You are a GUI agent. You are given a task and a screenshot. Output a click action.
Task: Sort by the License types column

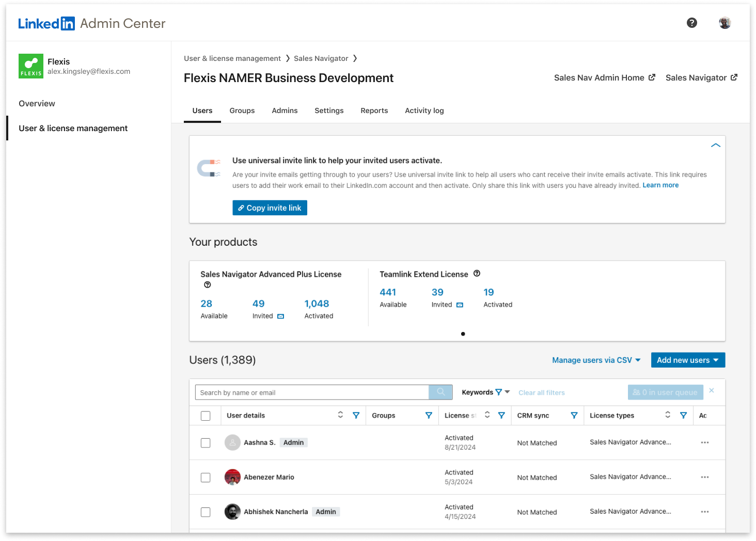point(668,415)
